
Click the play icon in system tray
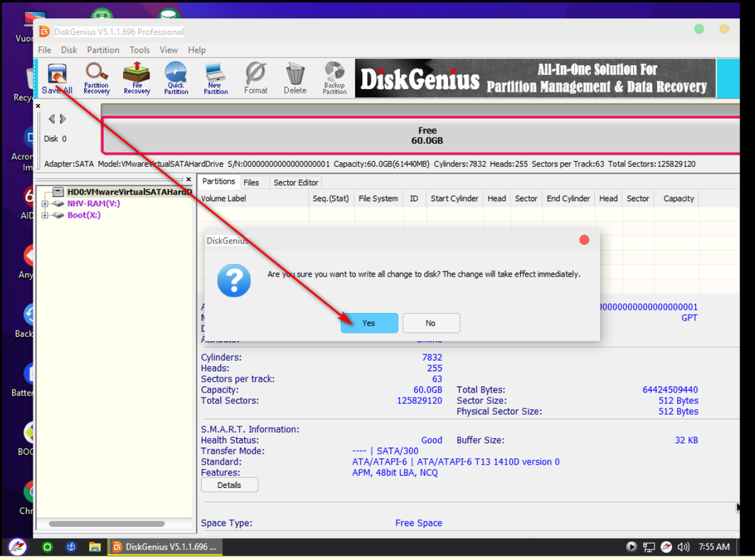(x=631, y=547)
